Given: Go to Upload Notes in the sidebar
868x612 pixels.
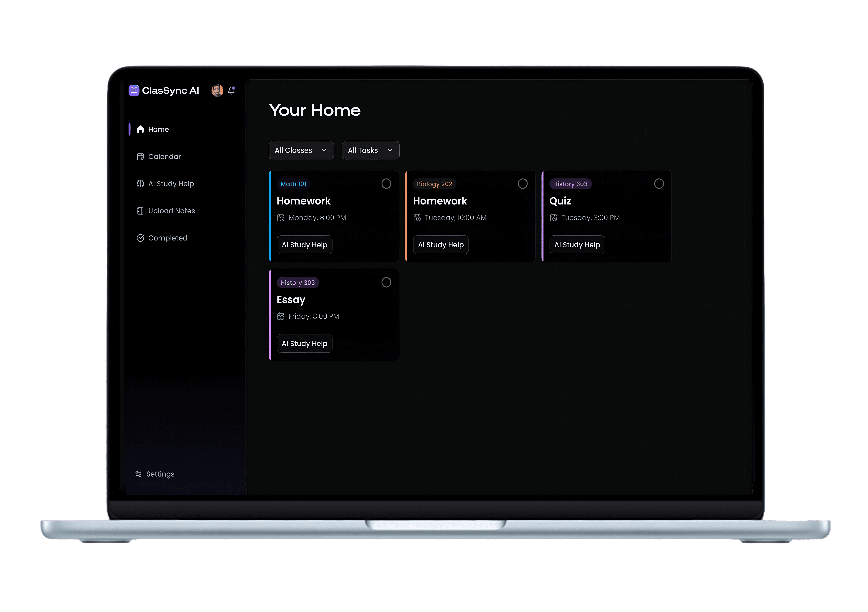Looking at the screenshot, I should click(171, 211).
